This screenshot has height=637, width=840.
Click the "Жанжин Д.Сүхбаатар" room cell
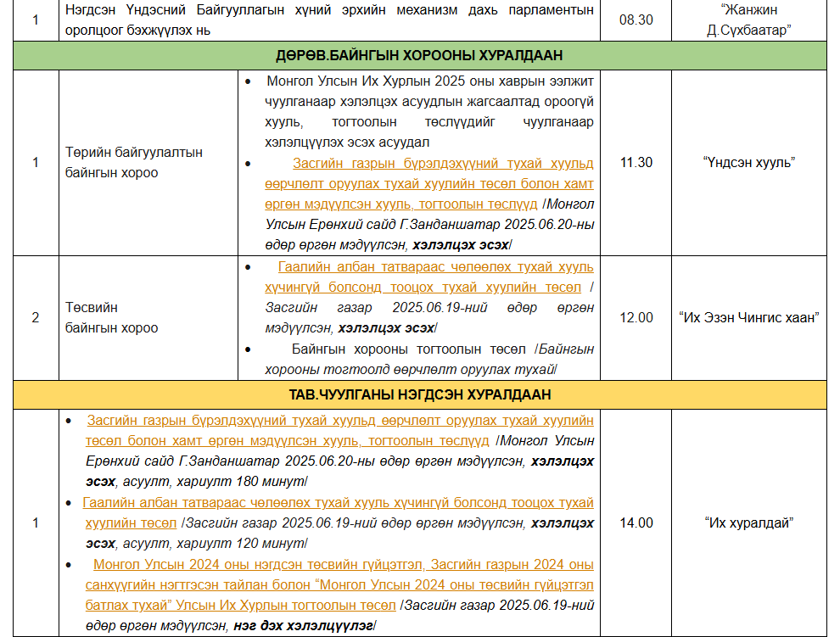click(x=748, y=20)
